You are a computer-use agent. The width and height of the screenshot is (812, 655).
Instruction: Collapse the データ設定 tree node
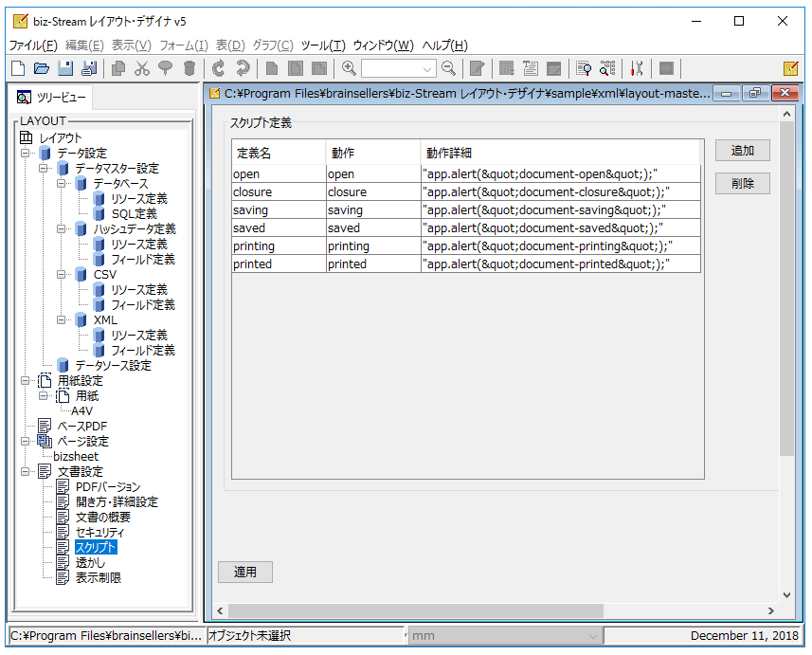point(25,154)
